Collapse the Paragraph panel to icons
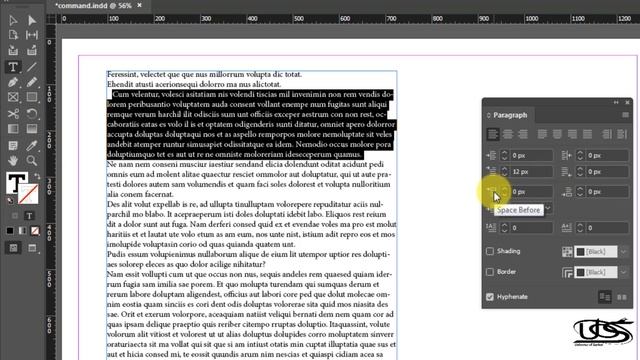640x360 pixels. [x=616, y=102]
